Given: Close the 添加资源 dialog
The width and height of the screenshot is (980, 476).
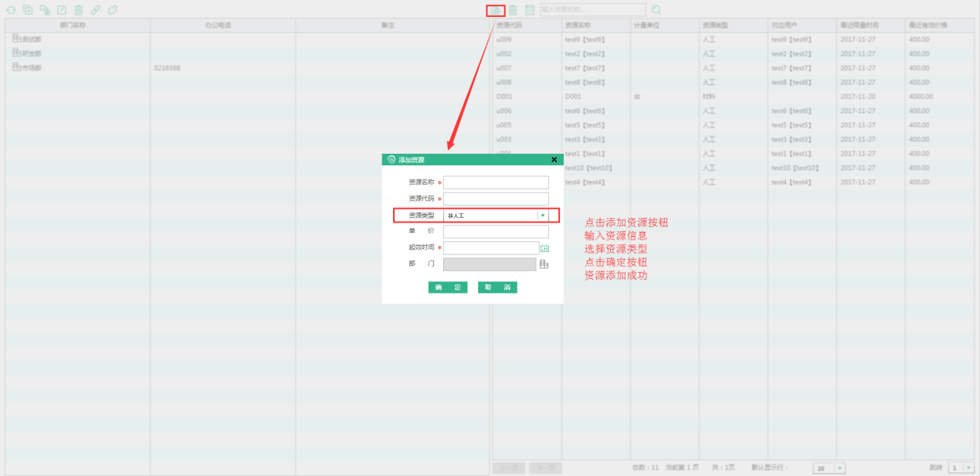Looking at the screenshot, I should (x=554, y=160).
